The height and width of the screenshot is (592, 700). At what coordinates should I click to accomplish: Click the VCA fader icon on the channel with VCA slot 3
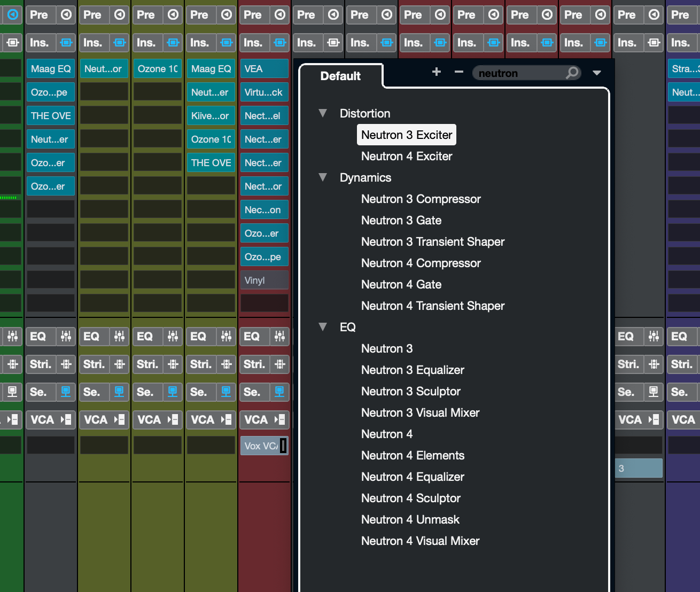click(654, 419)
